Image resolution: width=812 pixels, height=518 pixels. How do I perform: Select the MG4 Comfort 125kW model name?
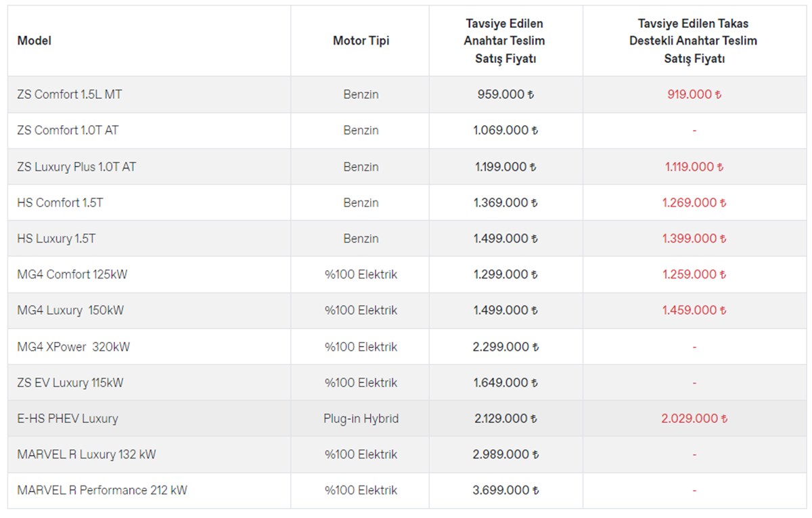[x=73, y=274]
